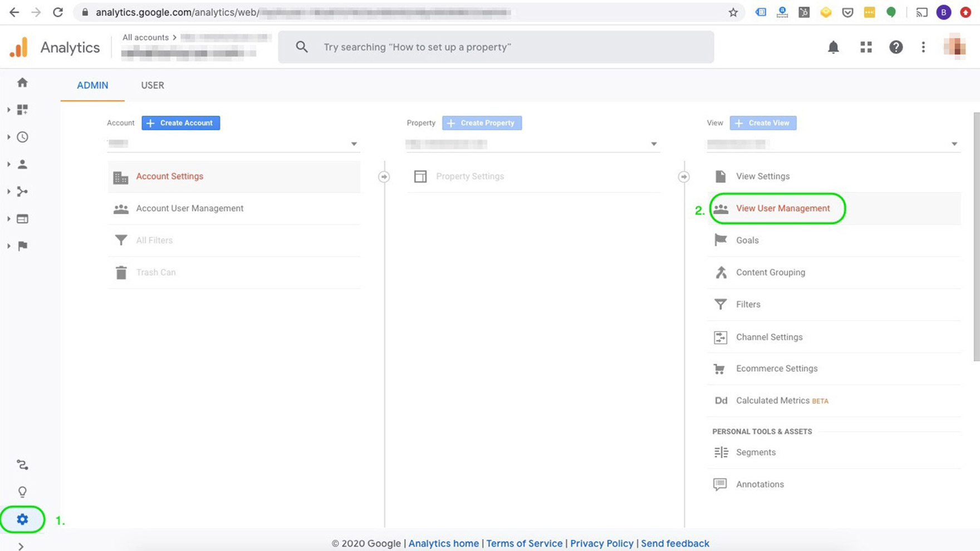Expand the left navigation sidebar chevron
This screenshot has height=551, width=980.
pos(21,547)
